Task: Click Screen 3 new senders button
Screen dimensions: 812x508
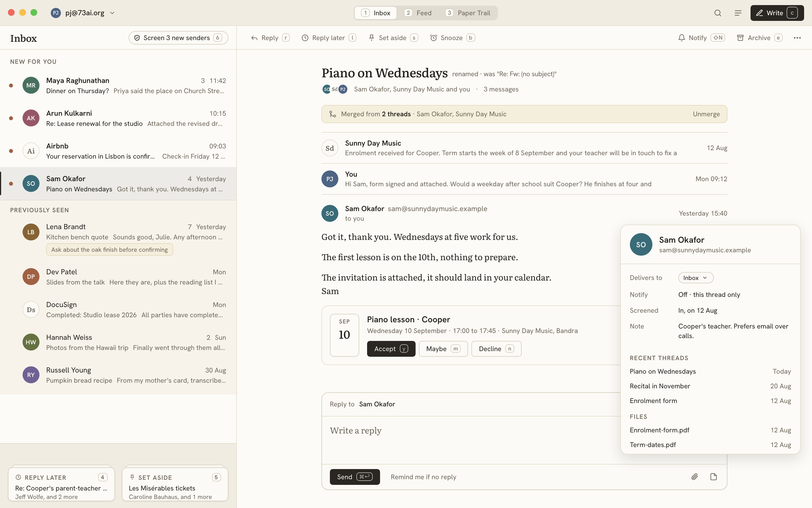Action: (x=178, y=38)
